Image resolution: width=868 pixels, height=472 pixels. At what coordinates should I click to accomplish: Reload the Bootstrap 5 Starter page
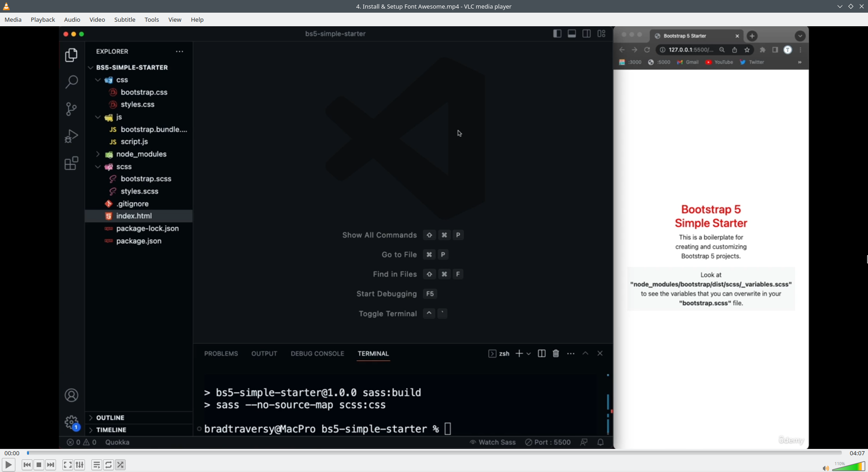tap(647, 50)
